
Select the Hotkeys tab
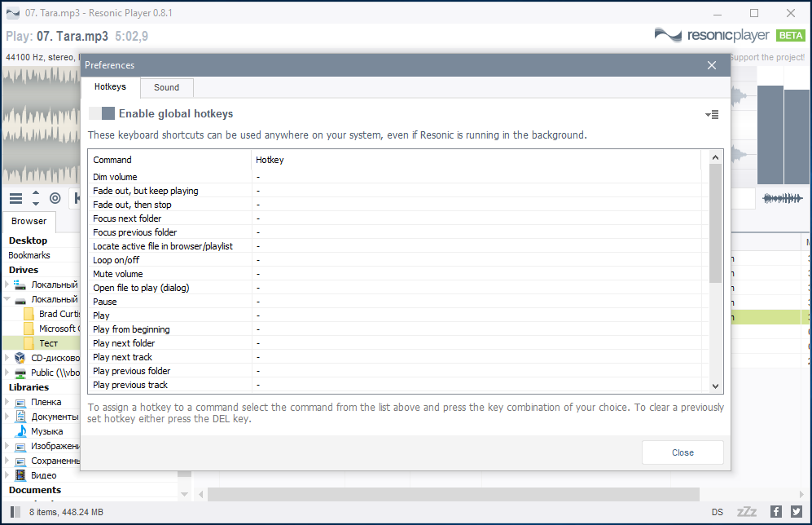pyautogui.click(x=110, y=86)
